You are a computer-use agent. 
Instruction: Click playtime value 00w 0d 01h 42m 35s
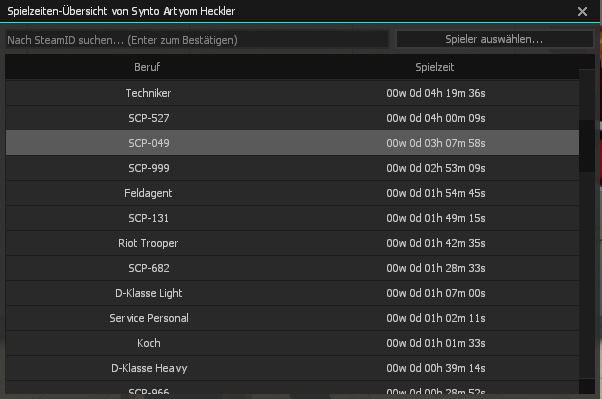(x=436, y=243)
